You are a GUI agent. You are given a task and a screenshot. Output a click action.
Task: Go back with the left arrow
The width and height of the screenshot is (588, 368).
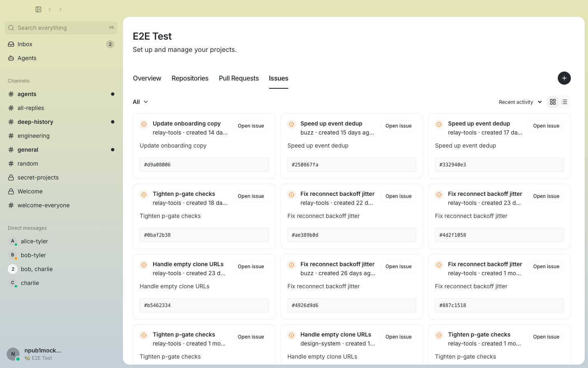coord(50,9)
